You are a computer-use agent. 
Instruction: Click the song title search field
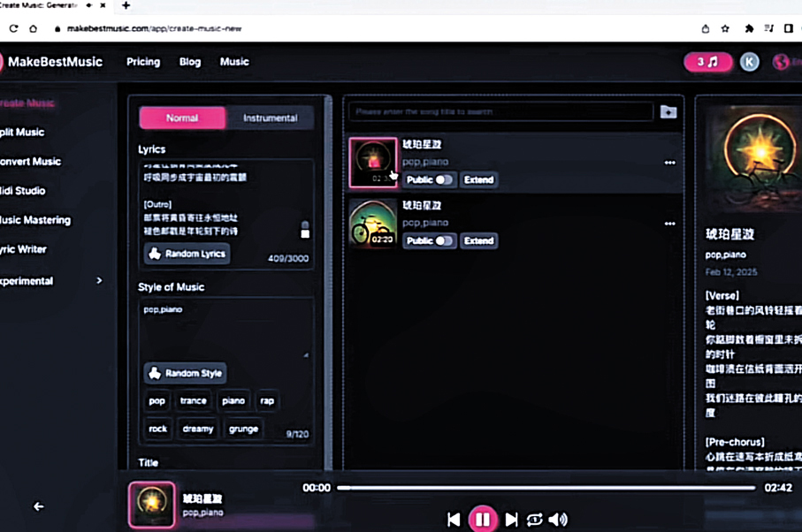[501, 111]
